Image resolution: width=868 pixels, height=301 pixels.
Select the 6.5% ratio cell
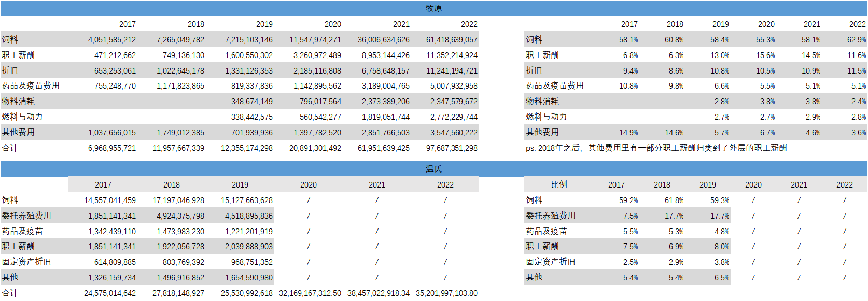click(722, 278)
